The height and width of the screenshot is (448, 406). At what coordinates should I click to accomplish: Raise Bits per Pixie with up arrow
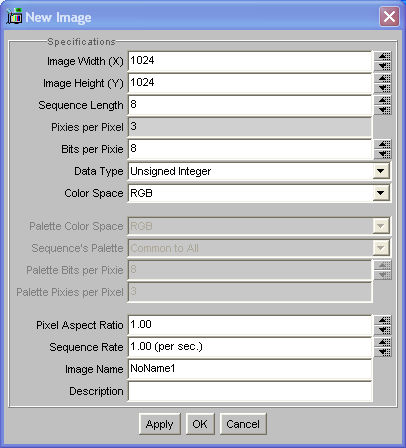(x=382, y=144)
